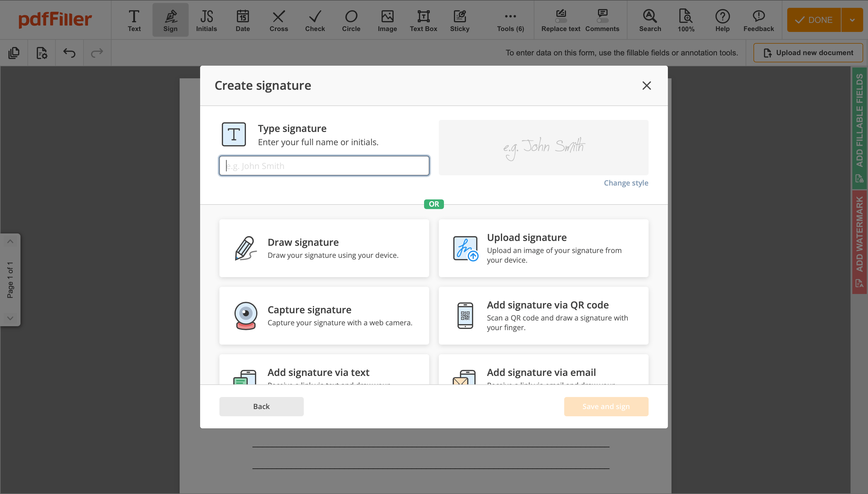Click the undo arrow icon
This screenshot has height=494, width=868.
click(x=69, y=53)
